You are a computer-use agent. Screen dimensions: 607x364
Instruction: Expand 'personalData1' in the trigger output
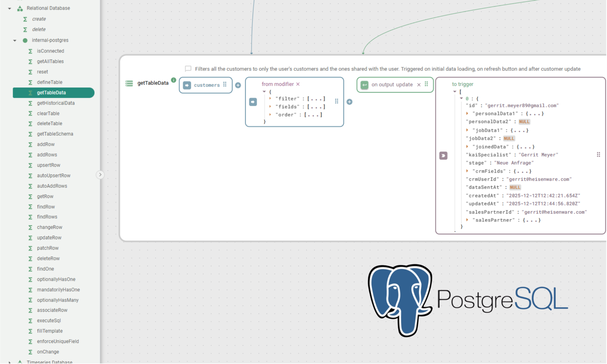coord(467,113)
